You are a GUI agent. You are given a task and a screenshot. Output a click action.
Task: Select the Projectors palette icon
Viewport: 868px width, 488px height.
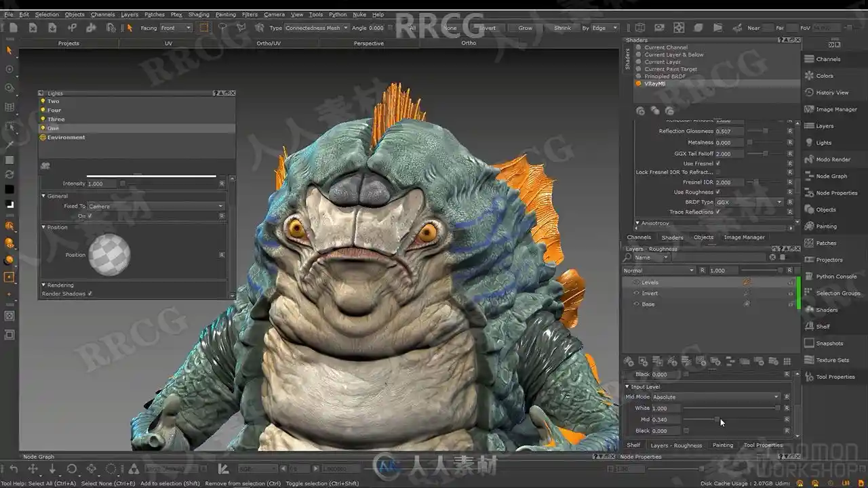pyautogui.click(x=809, y=260)
